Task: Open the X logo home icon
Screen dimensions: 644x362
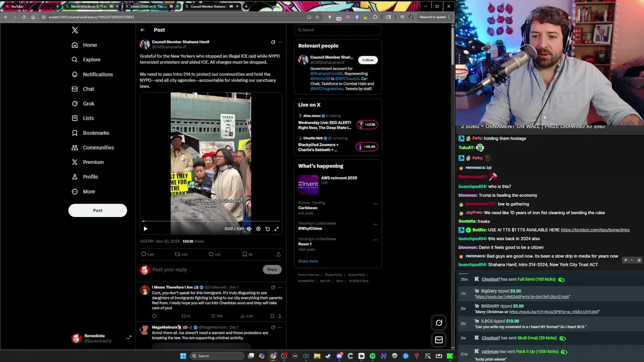Action: click(74, 30)
